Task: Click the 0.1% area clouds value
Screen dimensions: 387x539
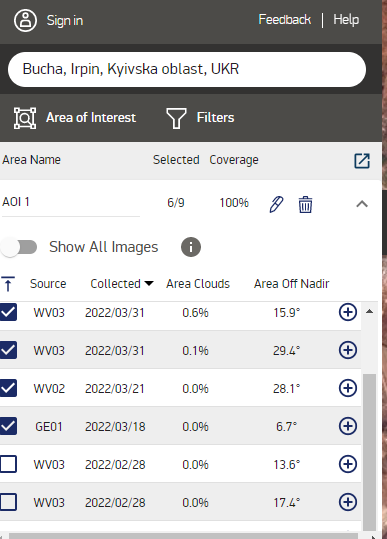Action: 195,351
